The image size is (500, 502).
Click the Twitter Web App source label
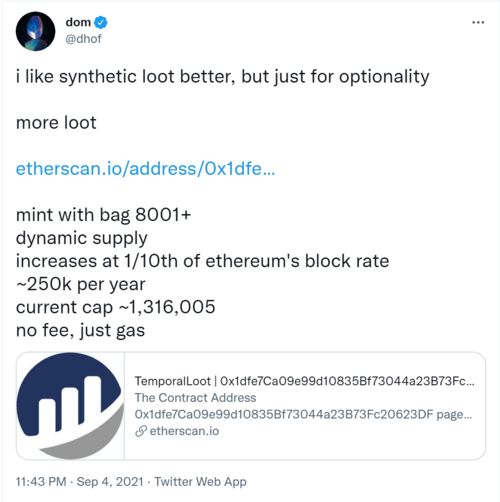pyautogui.click(x=200, y=482)
